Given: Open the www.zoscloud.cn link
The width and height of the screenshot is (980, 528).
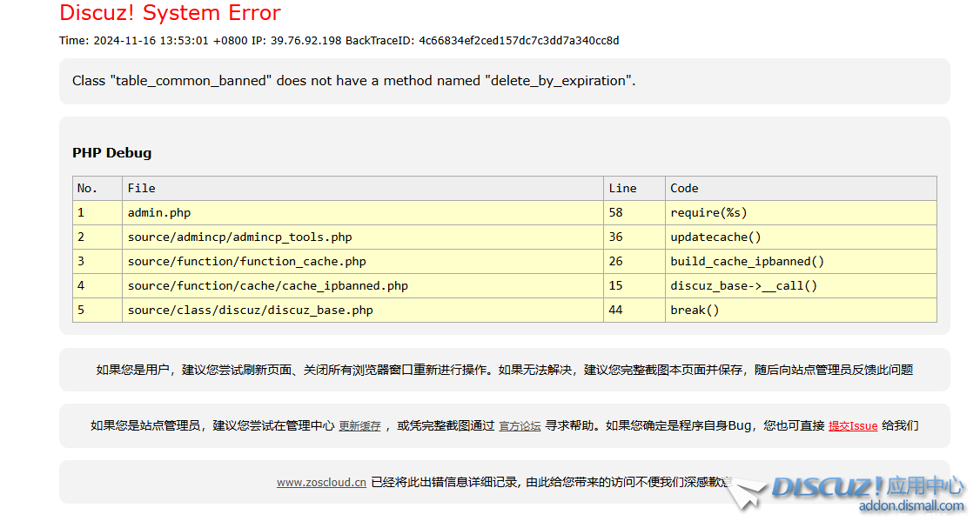Looking at the screenshot, I should (x=321, y=482).
